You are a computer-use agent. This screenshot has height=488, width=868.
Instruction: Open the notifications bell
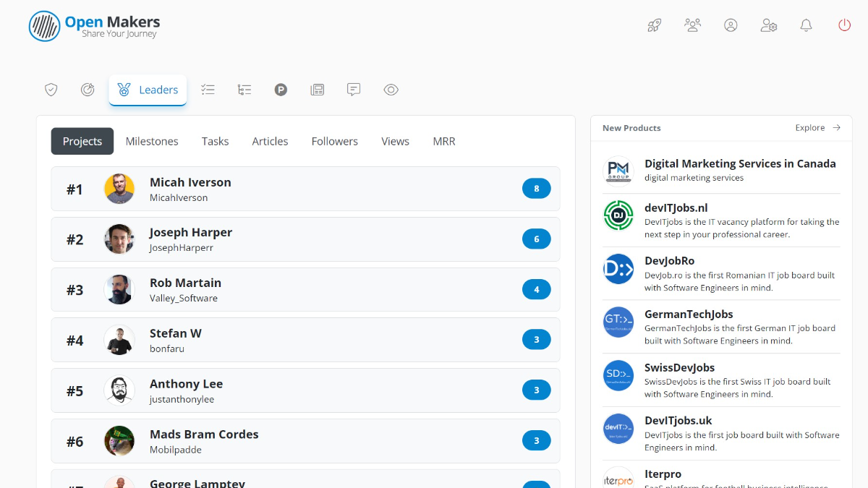pyautogui.click(x=806, y=25)
